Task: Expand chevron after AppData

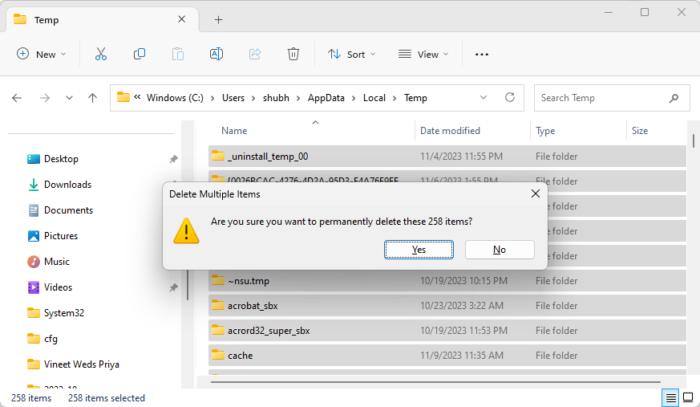Action: [x=354, y=98]
